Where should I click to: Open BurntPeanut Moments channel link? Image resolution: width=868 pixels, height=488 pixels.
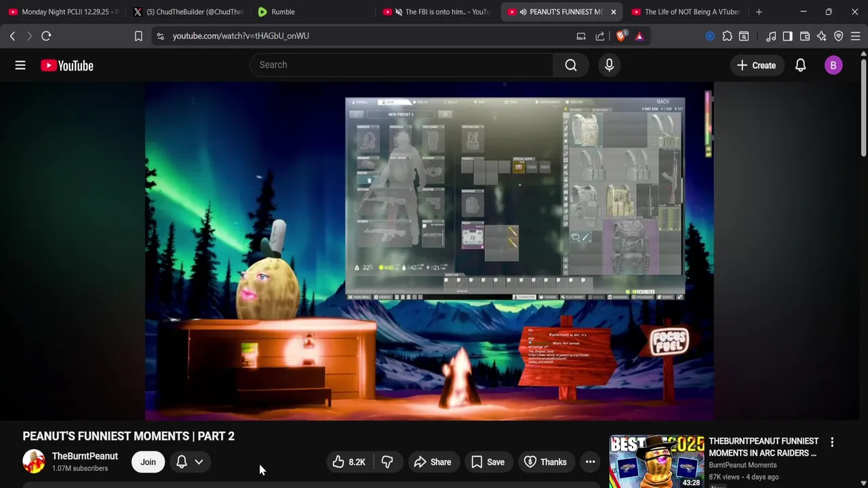coord(743,465)
